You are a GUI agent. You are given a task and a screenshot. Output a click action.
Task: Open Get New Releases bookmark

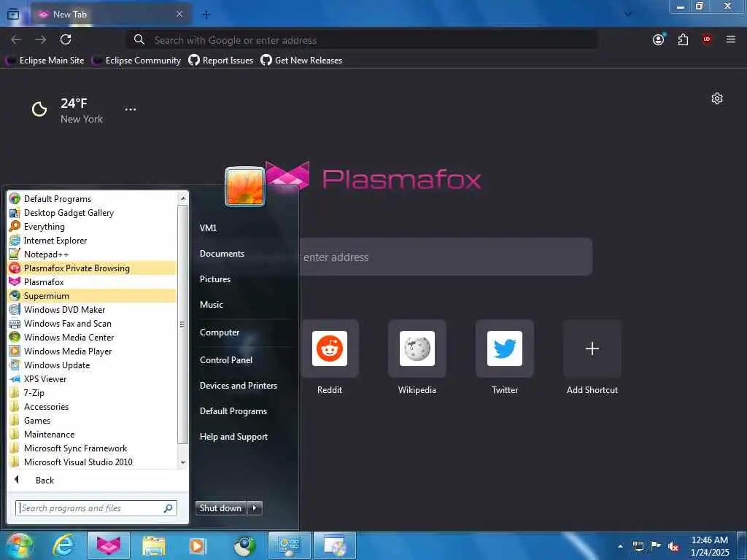[301, 61]
